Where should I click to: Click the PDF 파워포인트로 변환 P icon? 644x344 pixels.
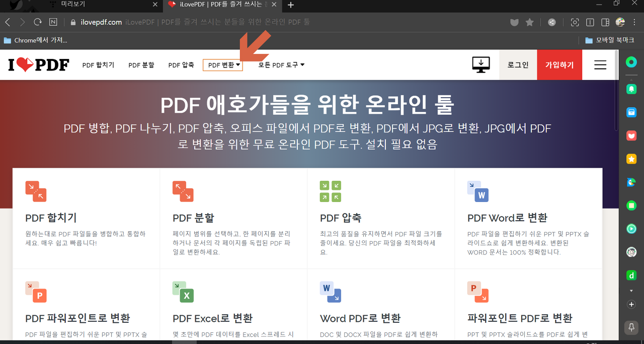coord(36,292)
